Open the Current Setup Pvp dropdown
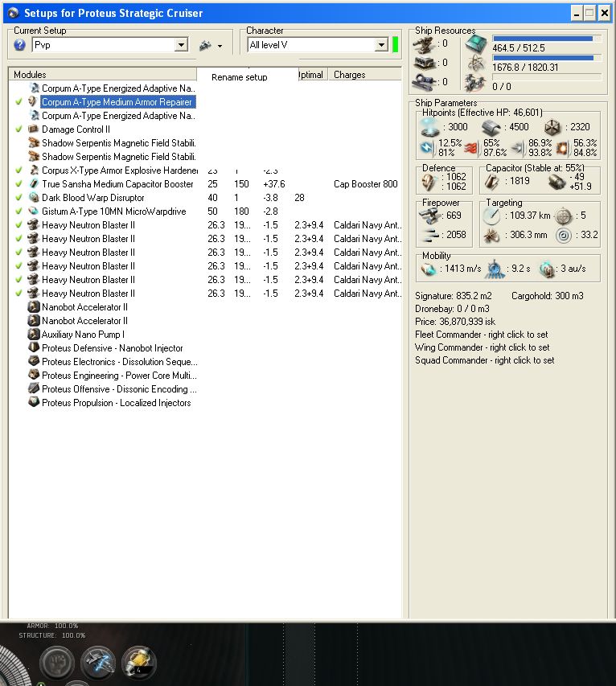The width and height of the screenshot is (616, 686). [181, 44]
